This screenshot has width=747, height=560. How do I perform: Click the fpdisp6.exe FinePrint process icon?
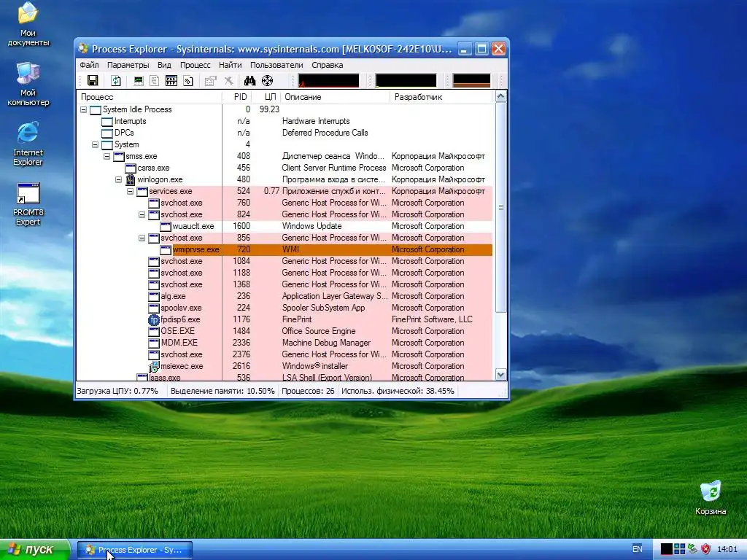coord(154,319)
